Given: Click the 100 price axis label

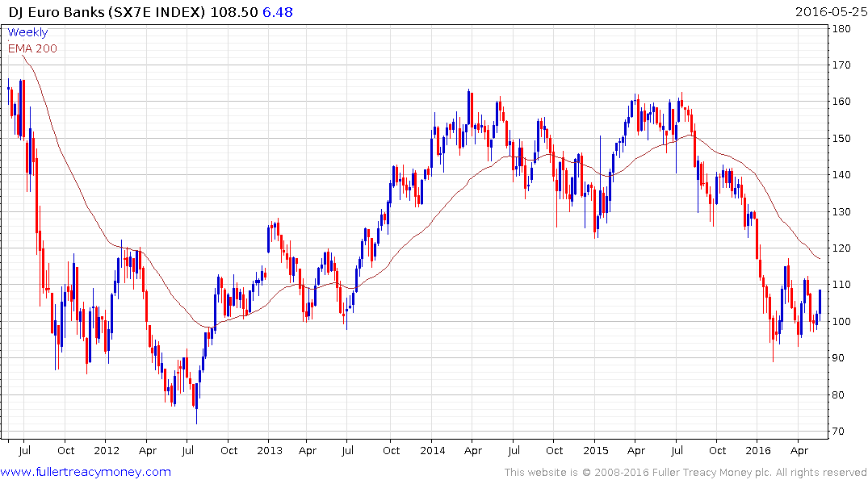Looking at the screenshot, I should (841, 321).
